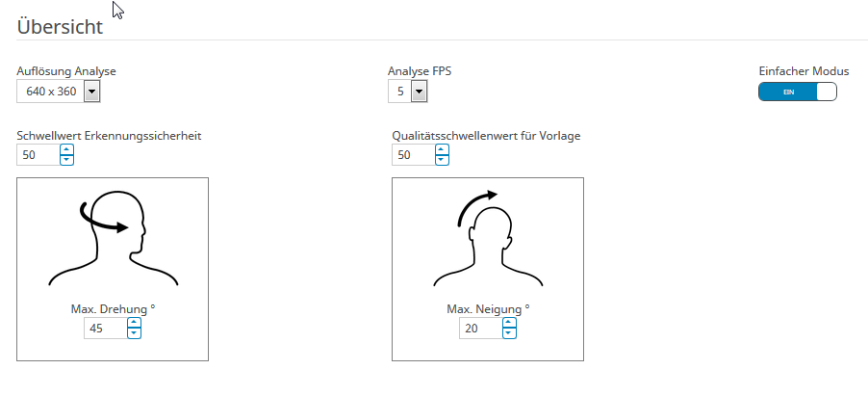This screenshot has width=868, height=396.
Task: Click the Übersicht section heading
Action: click(x=60, y=27)
